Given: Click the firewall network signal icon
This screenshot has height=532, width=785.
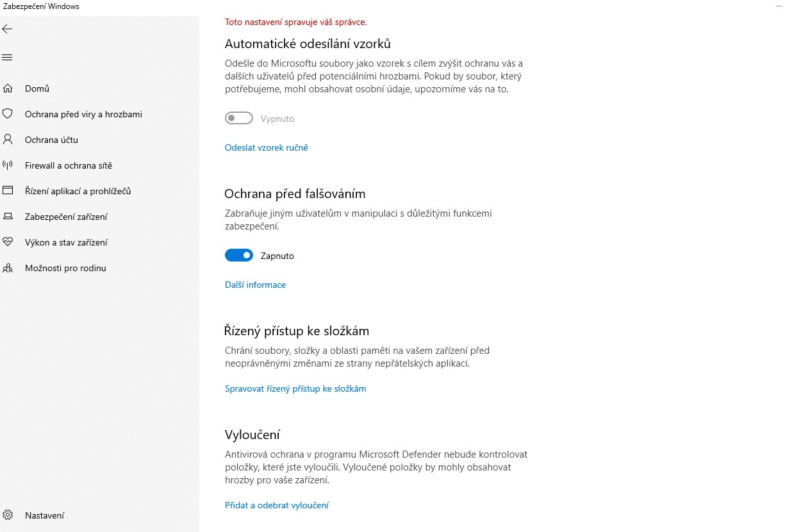Looking at the screenshot, I should click(x=8, y=165).
